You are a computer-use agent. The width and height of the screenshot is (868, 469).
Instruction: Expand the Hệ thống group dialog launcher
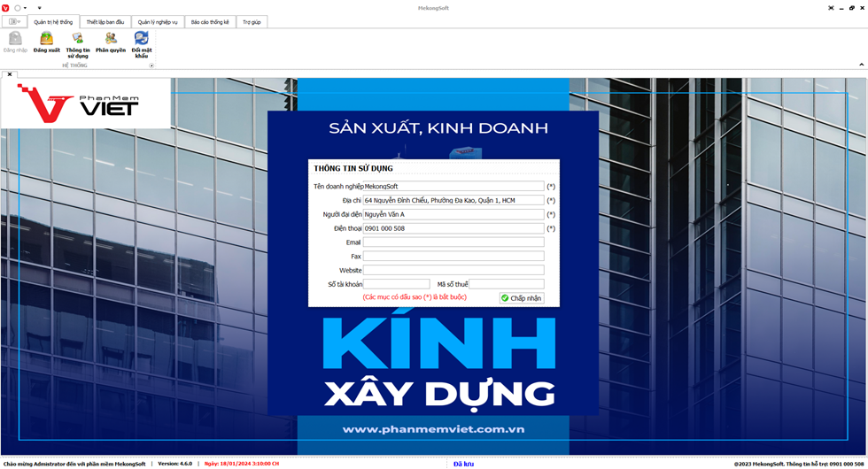click(x=151, y=65)
